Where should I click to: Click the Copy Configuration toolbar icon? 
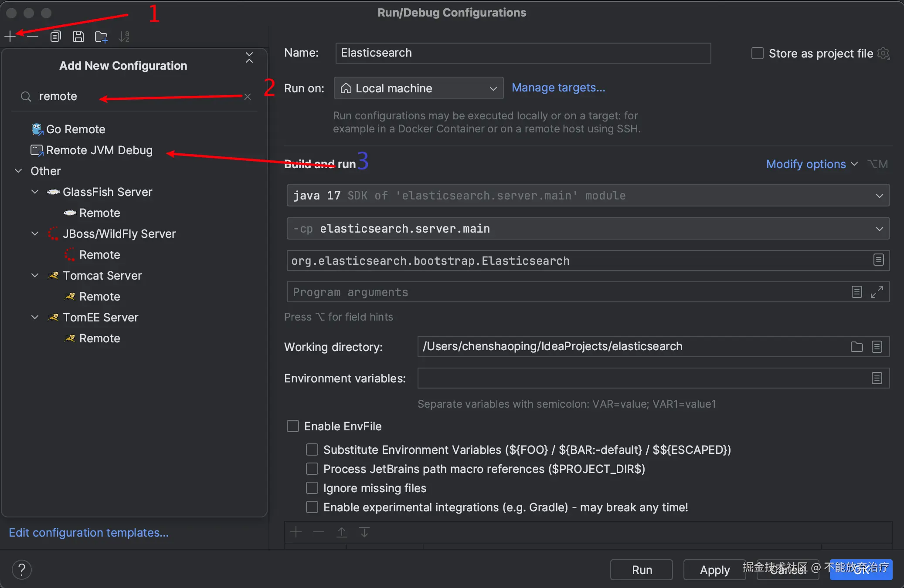click(x=55, y=37)
